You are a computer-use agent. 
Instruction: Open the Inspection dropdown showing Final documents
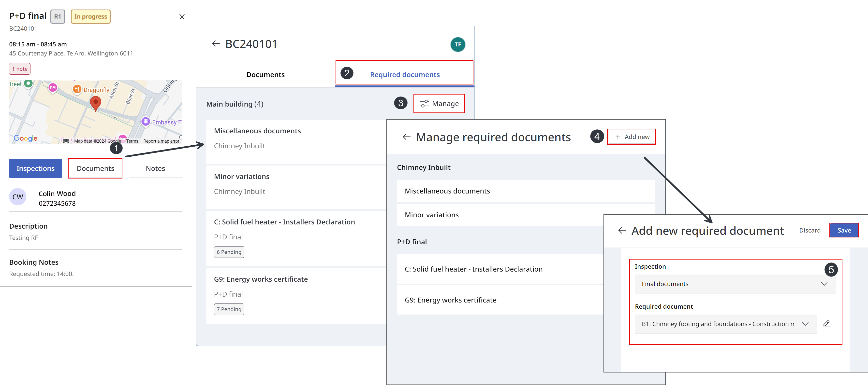pos(735,284)
